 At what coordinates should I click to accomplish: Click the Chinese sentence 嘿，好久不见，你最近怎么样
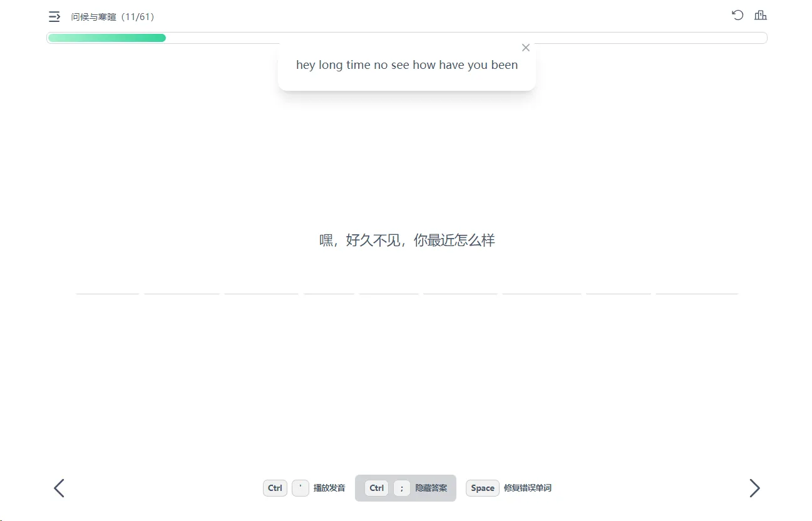[407, 240]
